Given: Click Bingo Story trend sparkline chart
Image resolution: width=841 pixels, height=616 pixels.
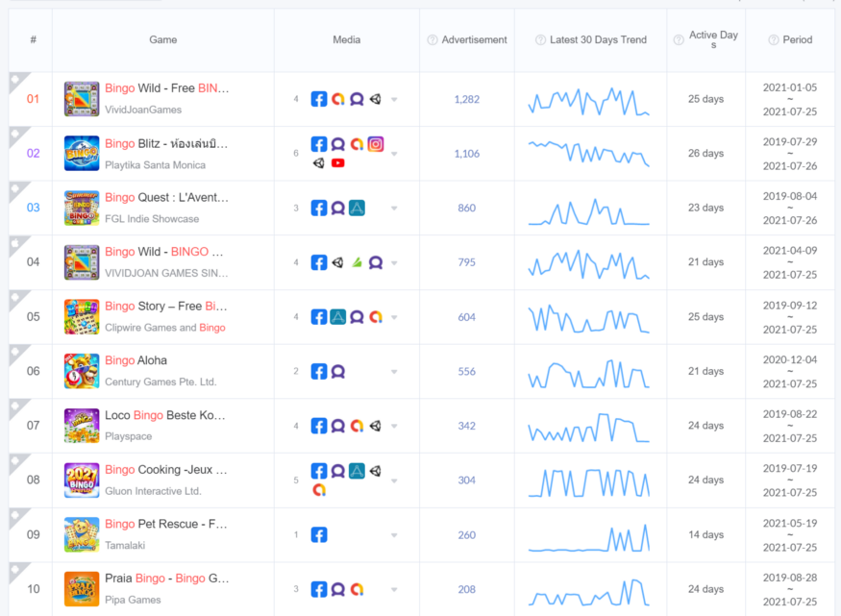Looking at the screenshot, I should point(589,319).
